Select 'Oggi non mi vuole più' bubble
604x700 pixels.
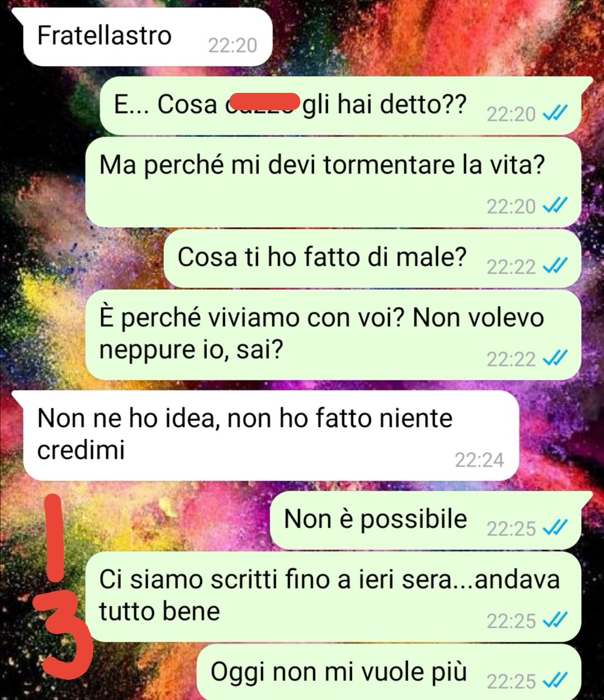tap(389, 672)
